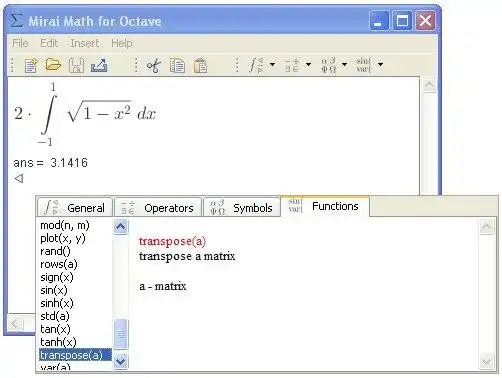
Task: Open the Symbols toolbar dropdown arrow
Action: [344, 64]
